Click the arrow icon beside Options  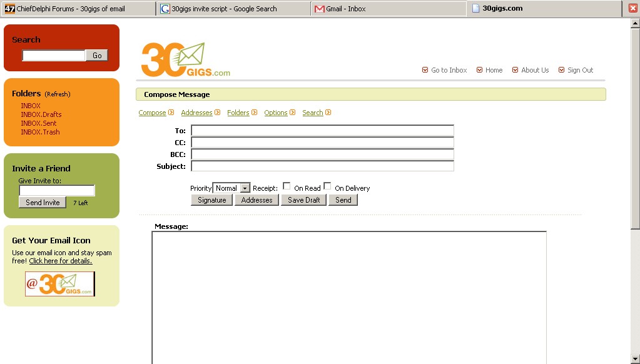[x=292, y=112]
